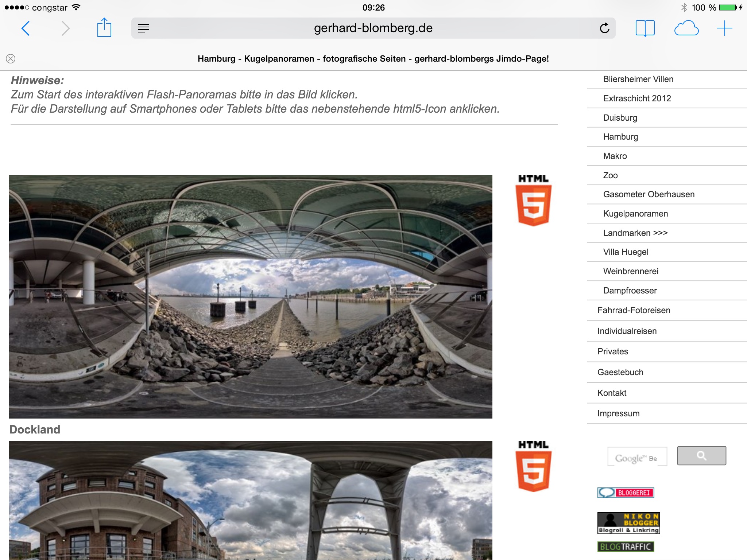Viewport: 747px width, 560px height.
Task: Type in the Google search field
Action: pos(637,456)
